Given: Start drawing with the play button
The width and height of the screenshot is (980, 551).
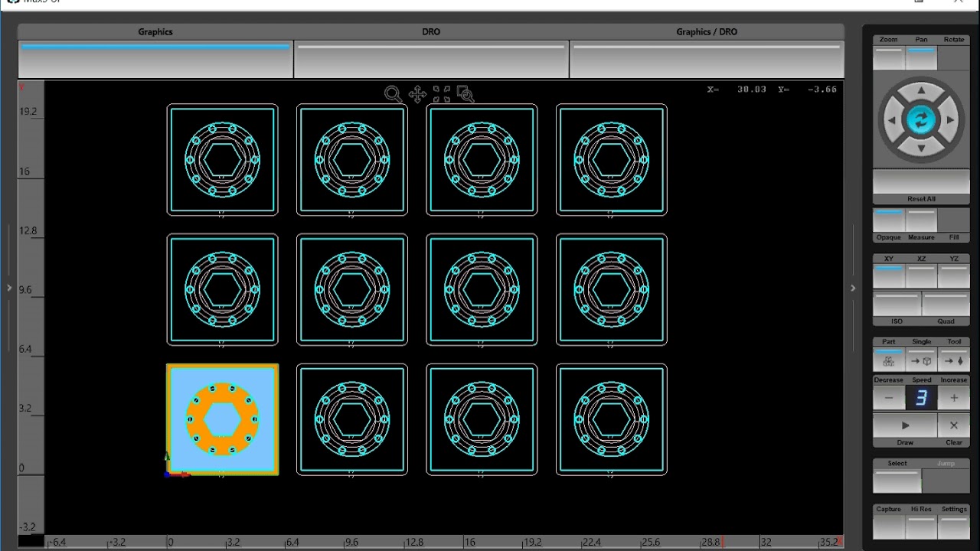Looking at the screenshot, I should [905, 425].
